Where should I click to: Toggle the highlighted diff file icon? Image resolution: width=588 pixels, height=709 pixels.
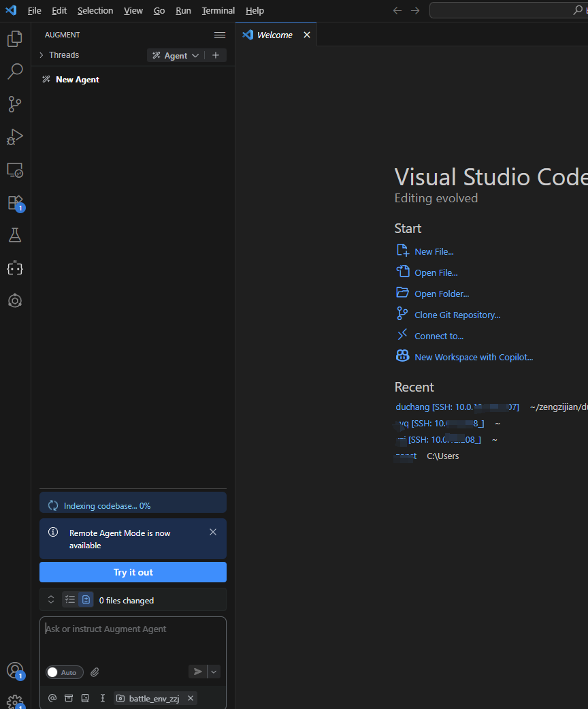(x=85, y=599)
